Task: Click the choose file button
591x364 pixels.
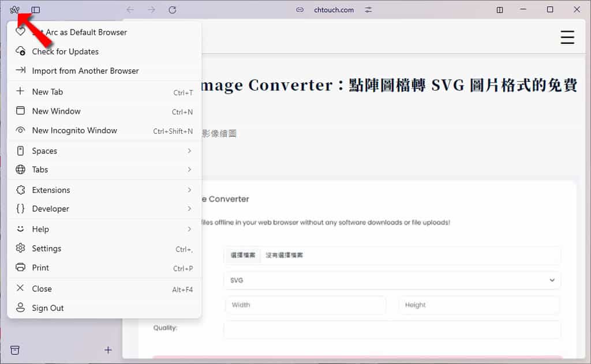Action: pos(243,255)
